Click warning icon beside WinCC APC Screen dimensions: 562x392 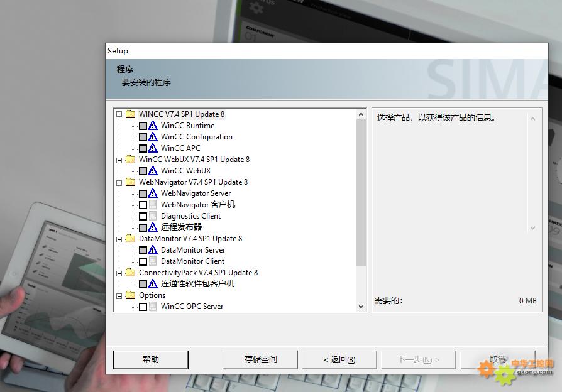153,148
